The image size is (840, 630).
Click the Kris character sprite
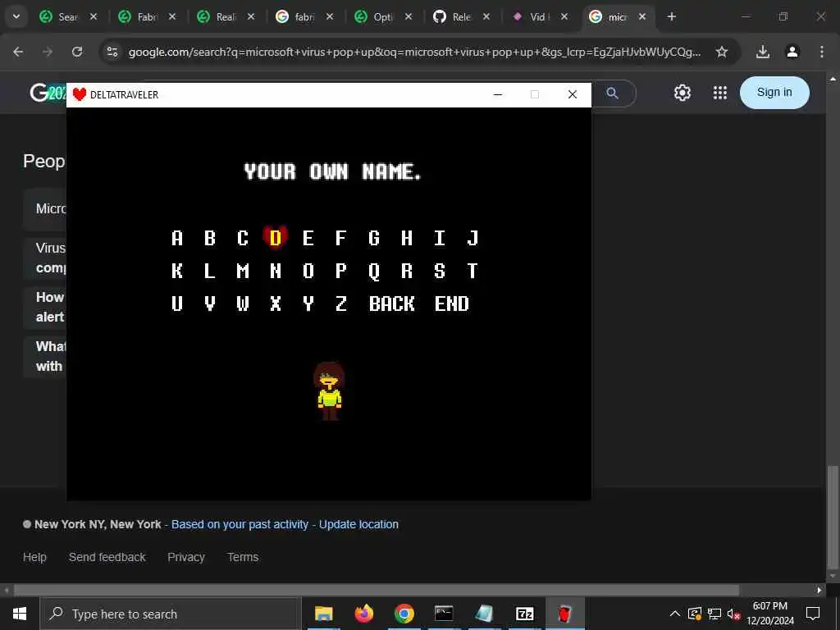click(329, 391)
